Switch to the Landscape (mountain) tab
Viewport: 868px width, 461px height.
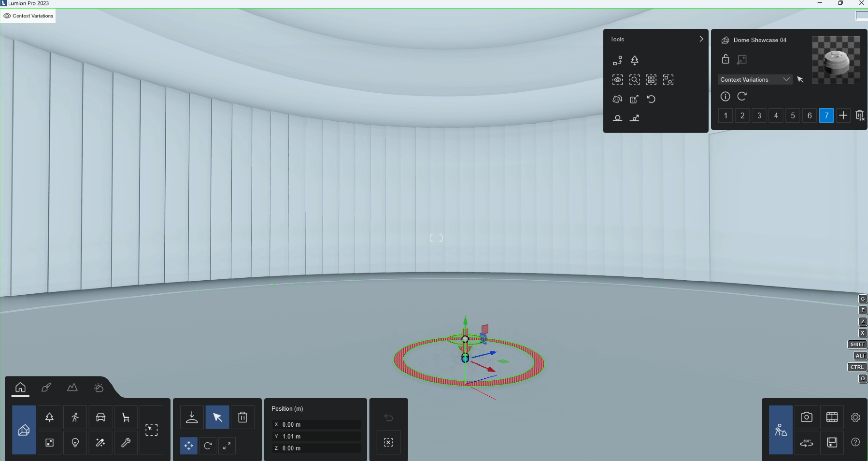[72, 388]
